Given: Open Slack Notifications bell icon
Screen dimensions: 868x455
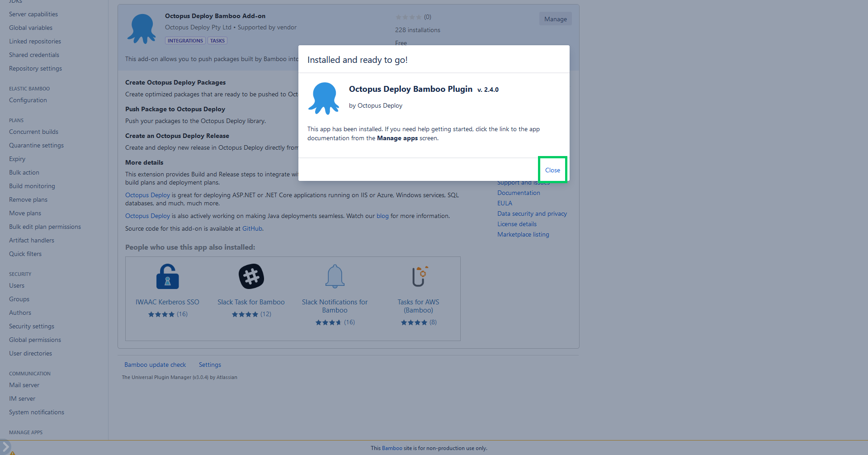Looking at the screenshot, I should click(x=335, y=276).
